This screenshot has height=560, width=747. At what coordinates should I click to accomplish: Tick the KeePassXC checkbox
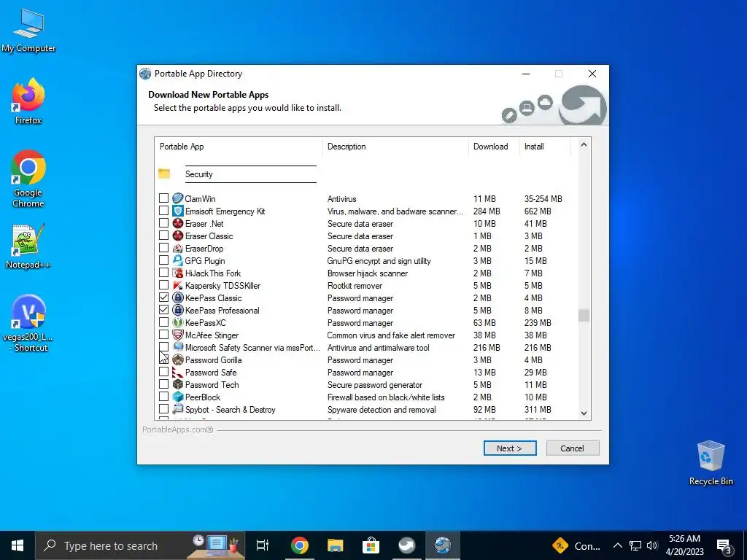[163, 322]
